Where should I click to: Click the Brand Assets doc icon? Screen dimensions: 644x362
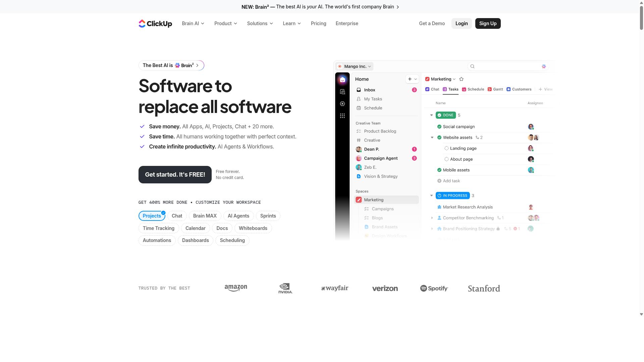click(367, 227)
